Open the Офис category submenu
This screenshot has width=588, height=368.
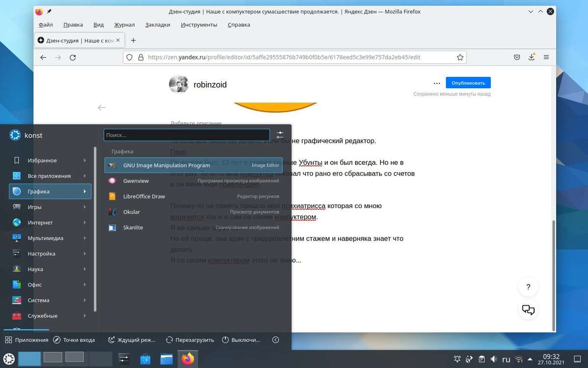click(50, 285)
